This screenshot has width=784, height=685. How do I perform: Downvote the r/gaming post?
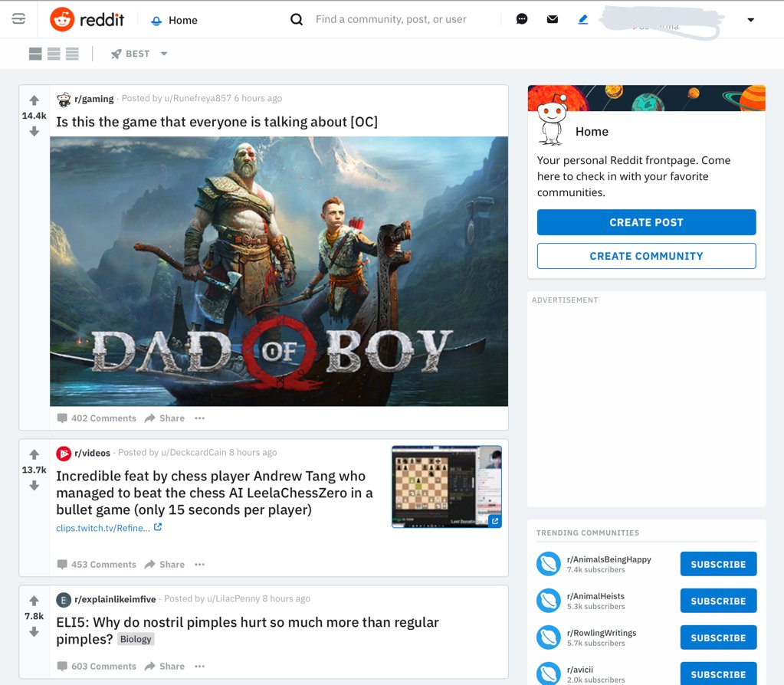coord(34,132)
